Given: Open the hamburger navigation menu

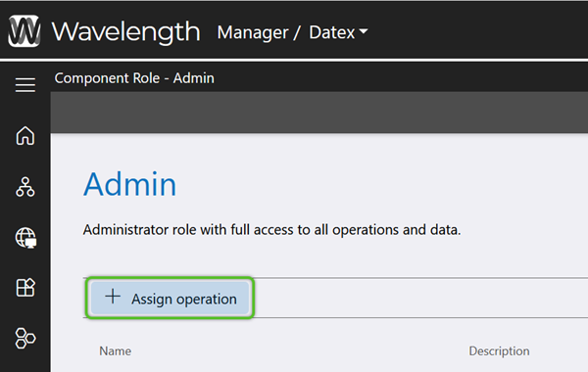Looking at the screenshot, I should coord(25,85).
